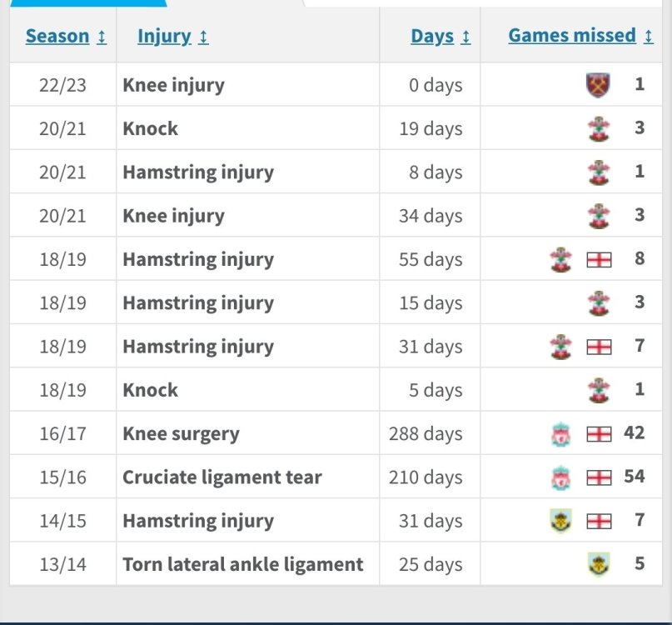
Task: Sort table by Days column
Action: 431,37
